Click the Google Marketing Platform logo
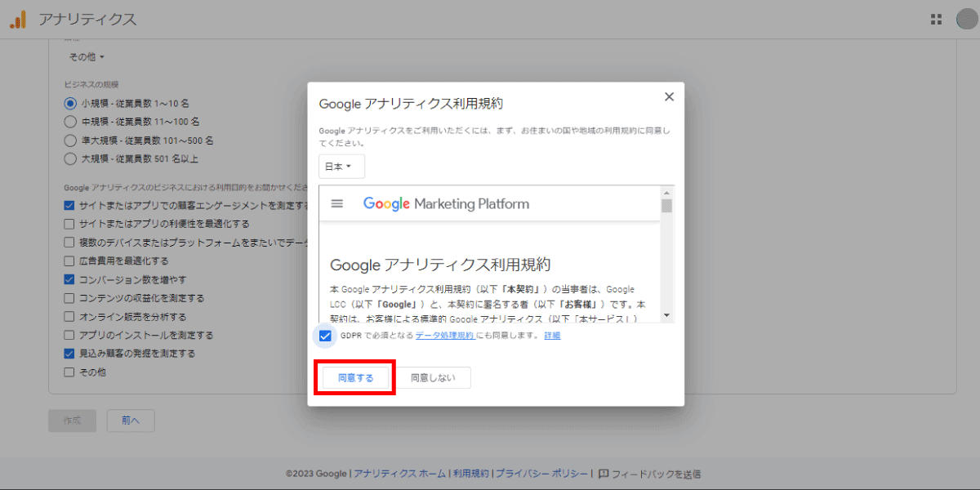Screen dimensions: 980x490 coord(446,203)
